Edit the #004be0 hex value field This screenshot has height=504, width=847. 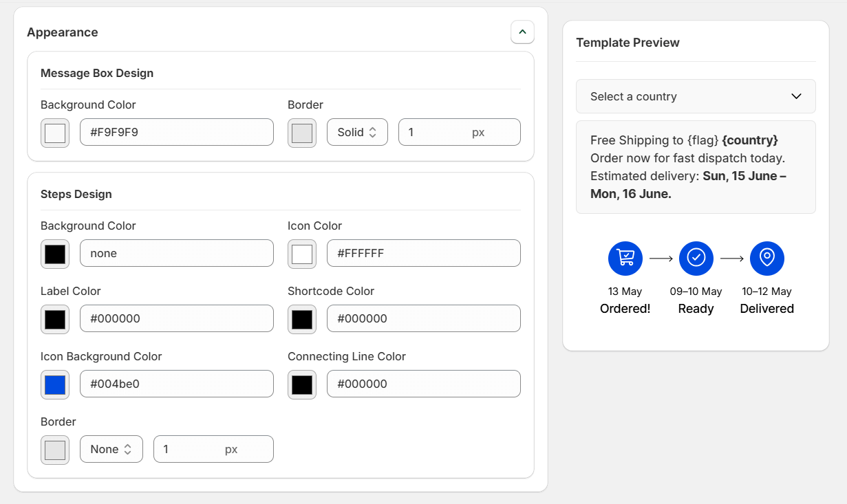[176, 384]
